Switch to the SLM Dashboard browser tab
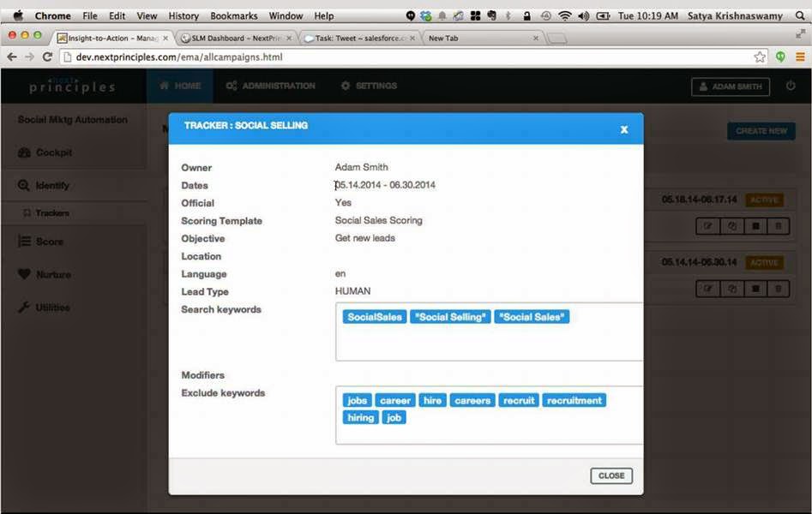The height and width of the screenshot is (514, 812). 236,39
